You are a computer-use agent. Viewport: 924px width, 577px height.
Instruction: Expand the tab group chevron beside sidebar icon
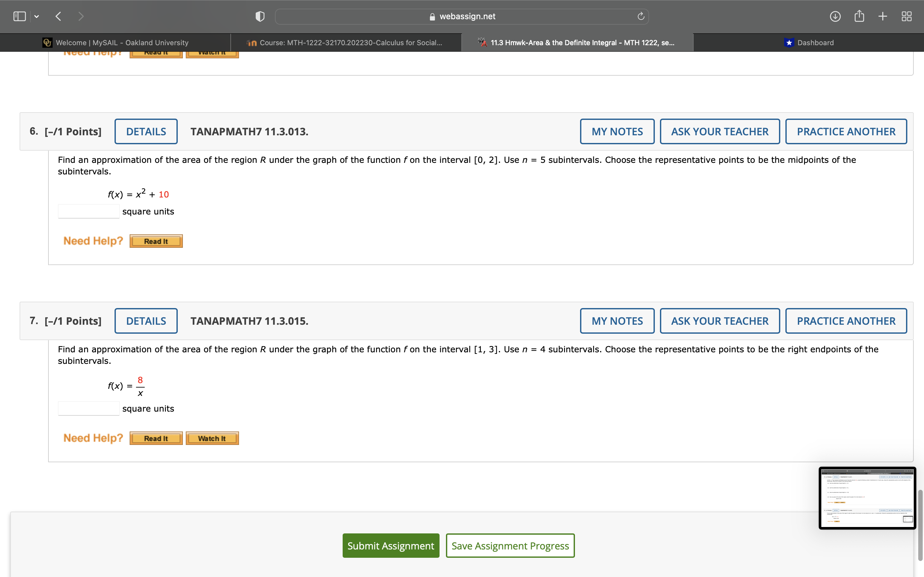pos(37,16)
